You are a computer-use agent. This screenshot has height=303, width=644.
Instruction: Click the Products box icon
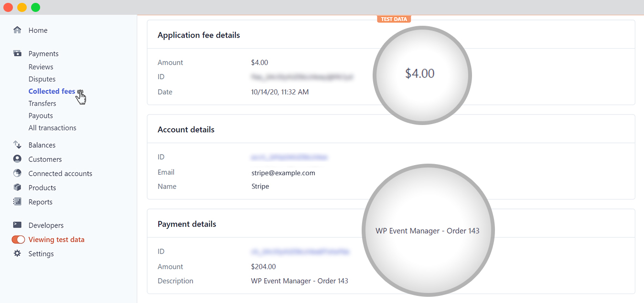pyautogui.click(x=17, y=188)
